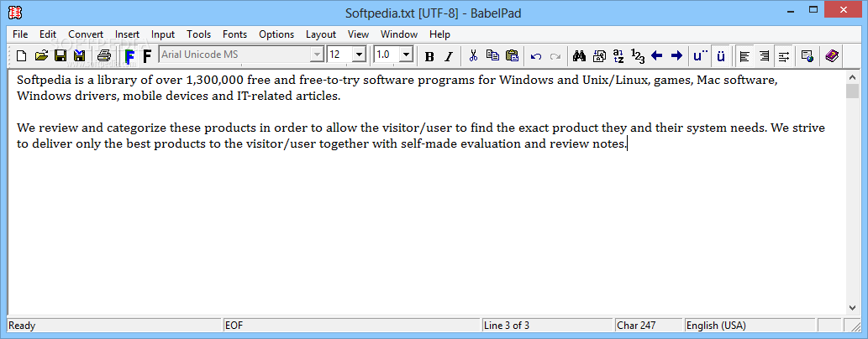Viewport: 868px width, 339px height.
Task: Create a new document with toolbar icon
Action: (22, 56)
